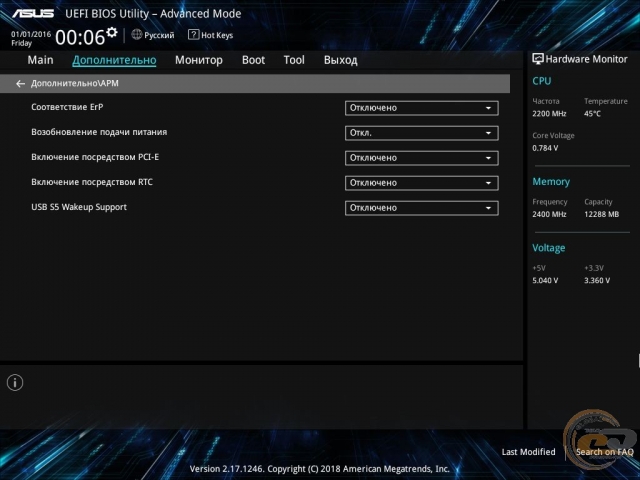
Task: Click the Включение посредством RTC label
Action: (92, 182)
